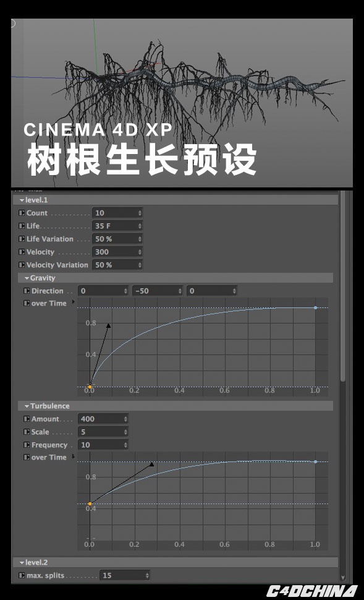
Task: Click the Direction Y field showing -50
Action: tap(158, 291)
